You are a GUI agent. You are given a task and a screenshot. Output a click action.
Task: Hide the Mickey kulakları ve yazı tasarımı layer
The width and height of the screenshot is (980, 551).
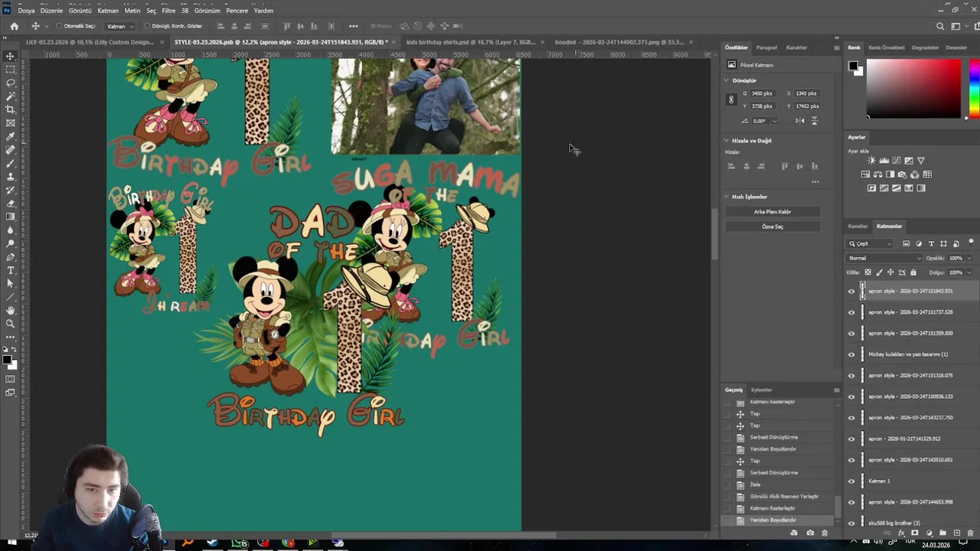pyautogui.click(x=851, y=354)
